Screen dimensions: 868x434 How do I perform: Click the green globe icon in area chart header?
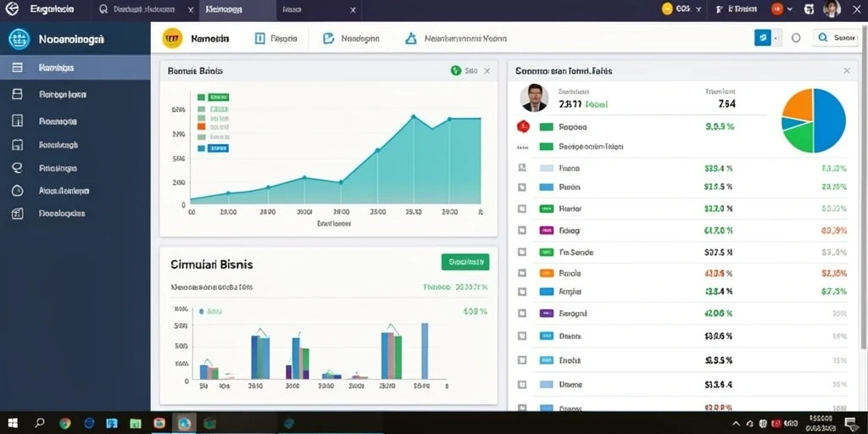point(456,70)
